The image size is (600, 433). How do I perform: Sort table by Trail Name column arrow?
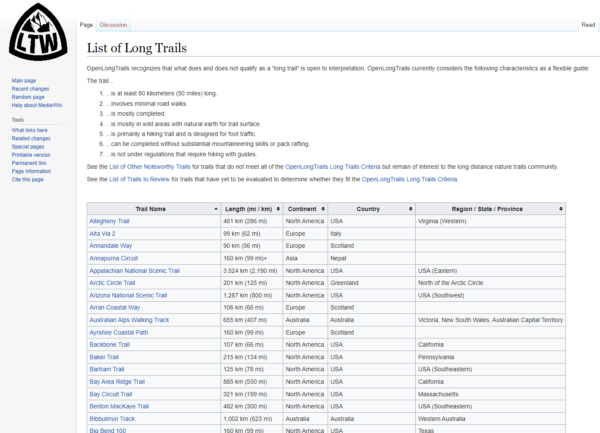(x=215, y=208)
